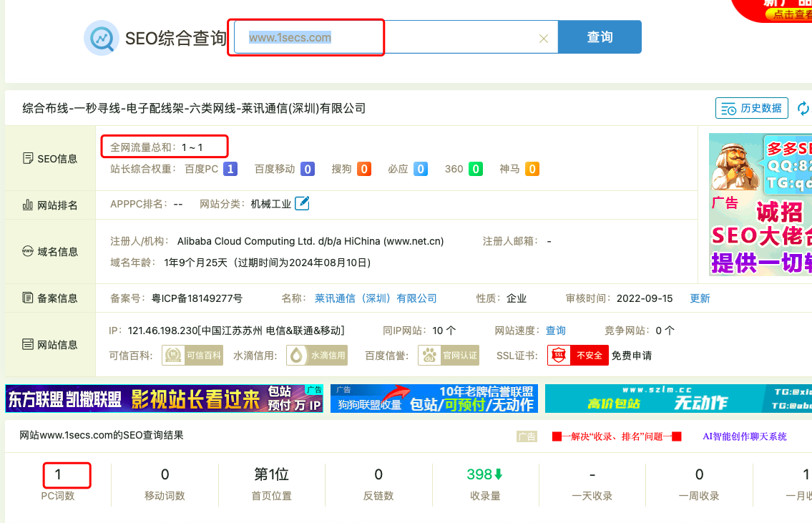This screenshot has width=812, height=523.
Task: Click 免费申请 for SSL certificate
Action: pyautogui.click(x=631, y=356)
